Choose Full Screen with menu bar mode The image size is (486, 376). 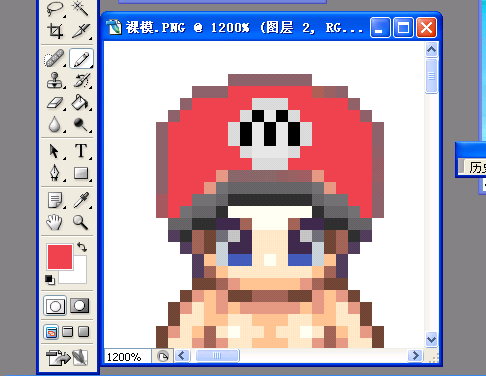(x=68, y=332)
